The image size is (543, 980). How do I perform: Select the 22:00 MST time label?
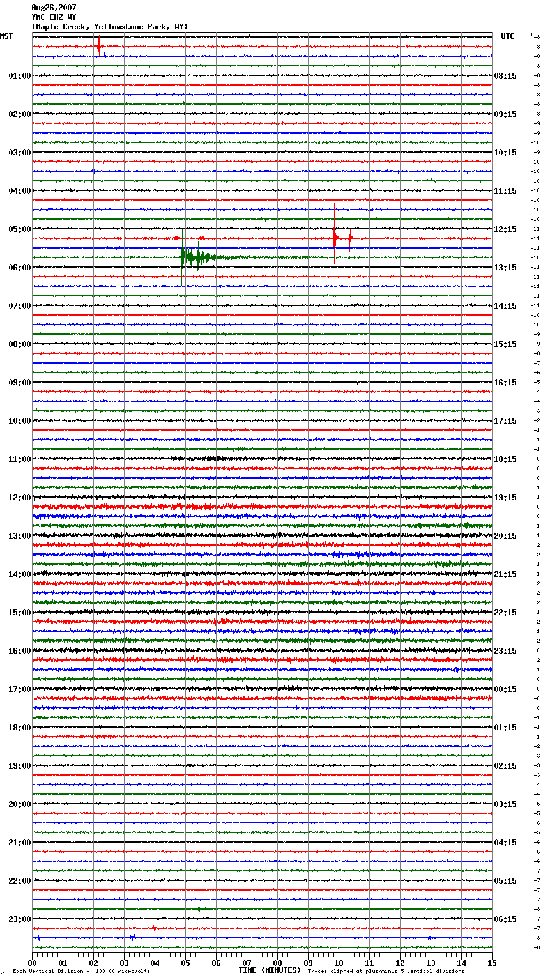pos(20,881)
